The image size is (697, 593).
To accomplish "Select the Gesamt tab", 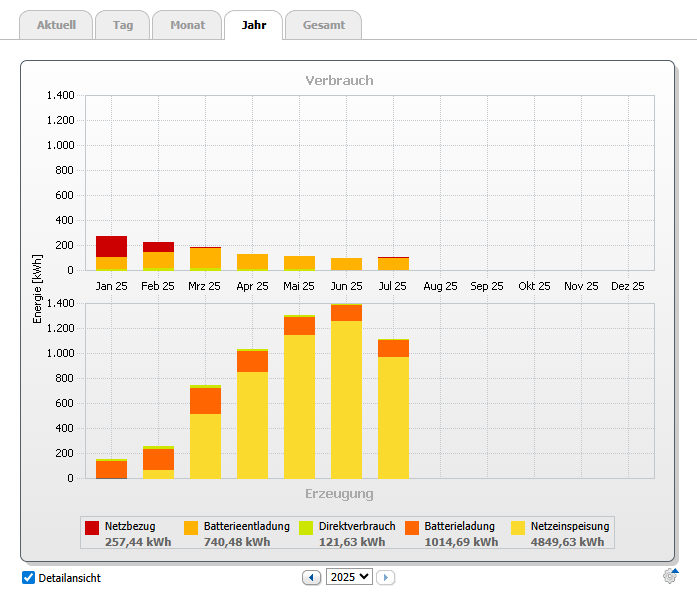I will [x=323, y=25].
